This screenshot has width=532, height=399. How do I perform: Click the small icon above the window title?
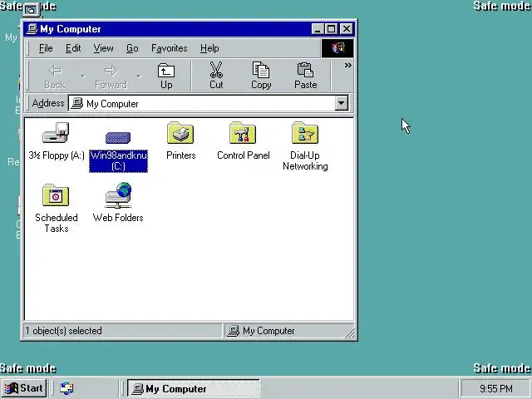[x=32, y=10]
